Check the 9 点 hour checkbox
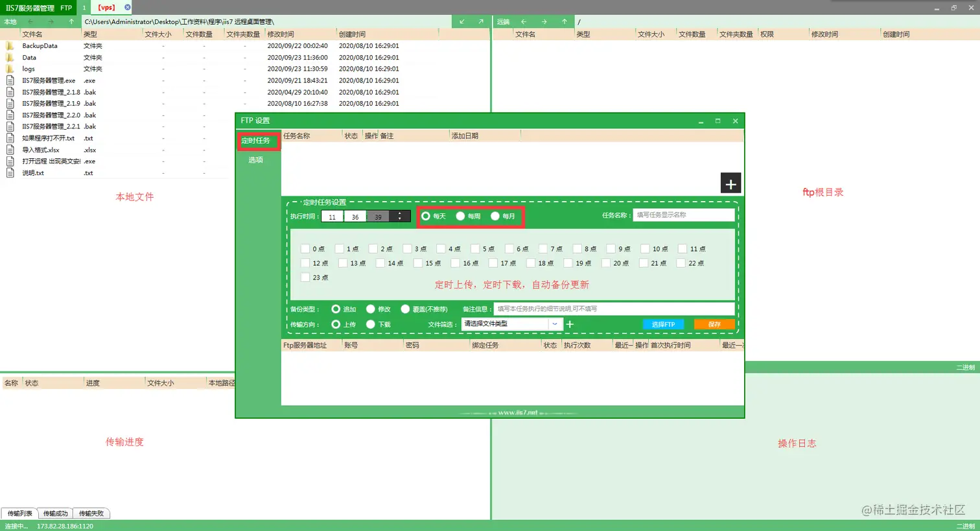This screenshot has width=980, height=531. pos(611,248)
